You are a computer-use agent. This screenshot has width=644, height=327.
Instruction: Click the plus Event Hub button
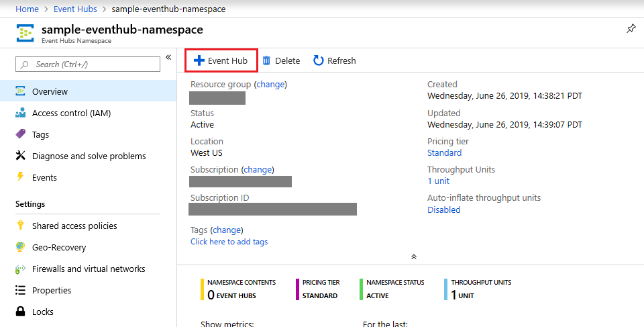click(221, 60)
